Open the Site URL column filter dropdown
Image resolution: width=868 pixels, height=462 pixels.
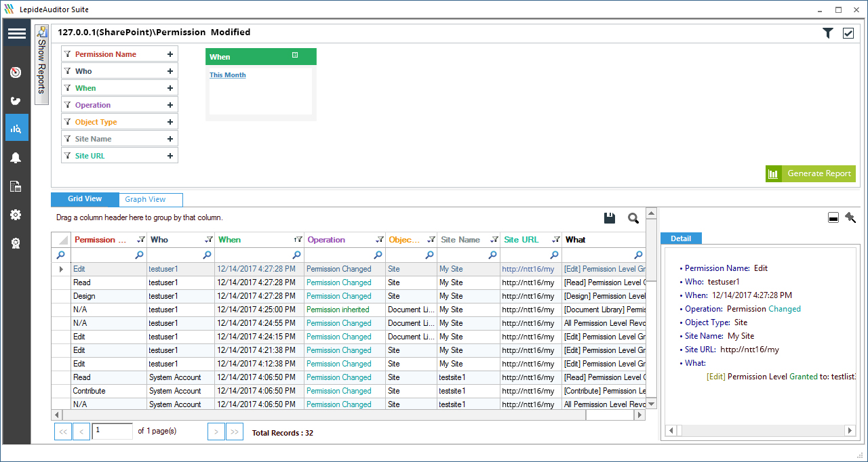point(556,240)
